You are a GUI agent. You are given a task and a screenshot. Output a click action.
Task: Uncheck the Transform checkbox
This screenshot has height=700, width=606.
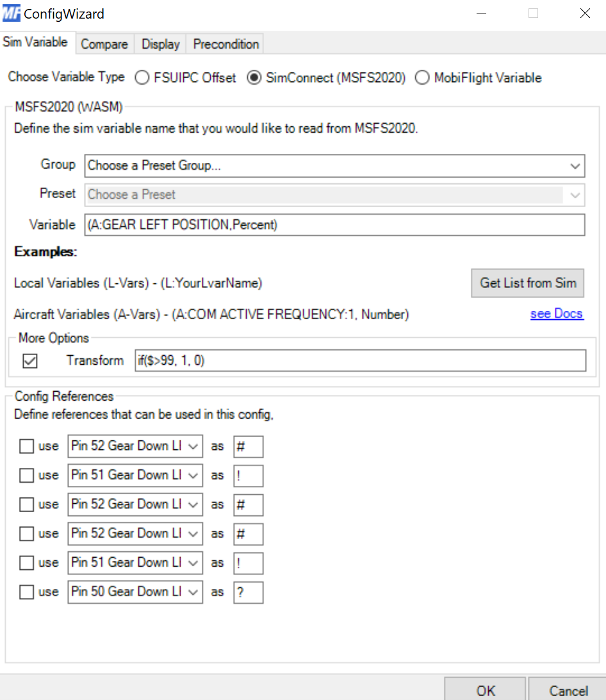click(30, 361)
